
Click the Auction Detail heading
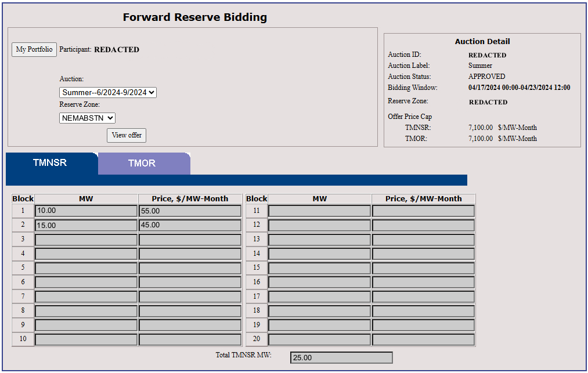(x=482, y=42)
